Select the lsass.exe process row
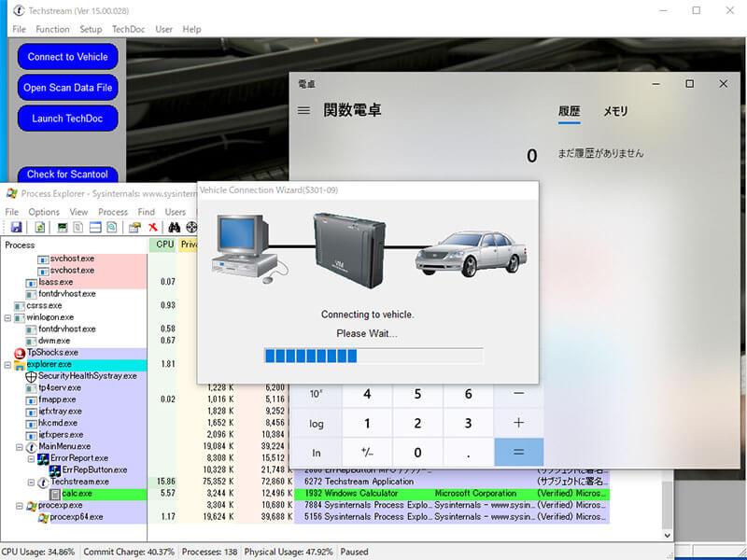 [x=74, y=282]
